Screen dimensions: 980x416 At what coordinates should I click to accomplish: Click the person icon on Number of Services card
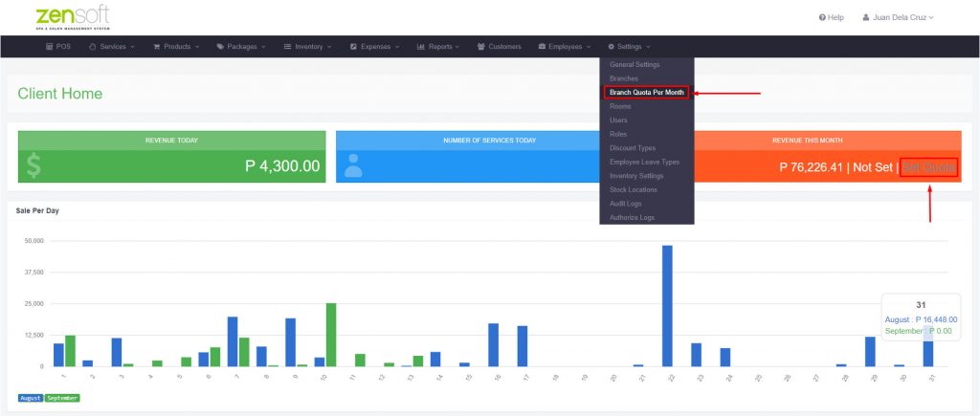[x=353, y=165]
